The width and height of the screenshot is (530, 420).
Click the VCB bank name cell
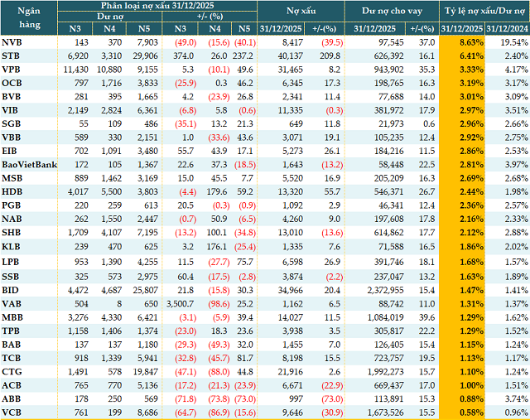click(12, 410)
